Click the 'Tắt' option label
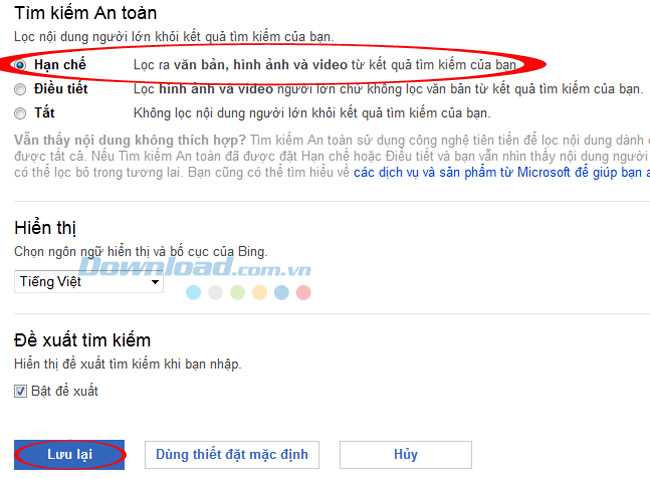 pyautogui.click(x=44, y=113)
